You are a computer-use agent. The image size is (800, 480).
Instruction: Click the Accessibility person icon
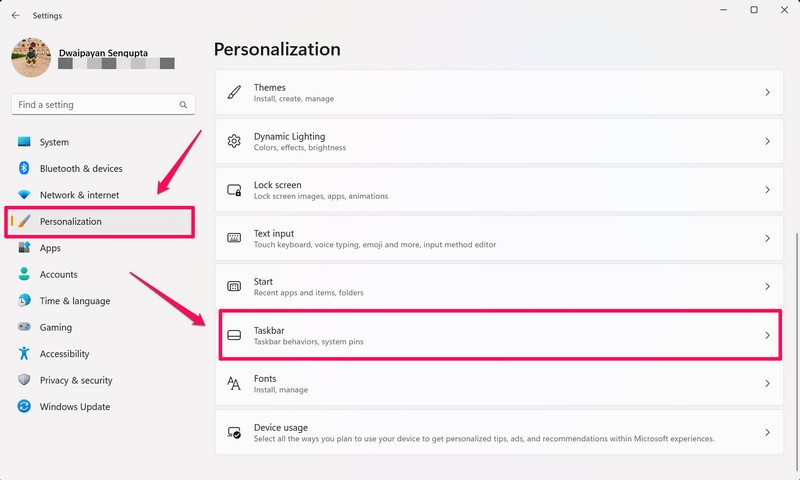click(24, 354)
